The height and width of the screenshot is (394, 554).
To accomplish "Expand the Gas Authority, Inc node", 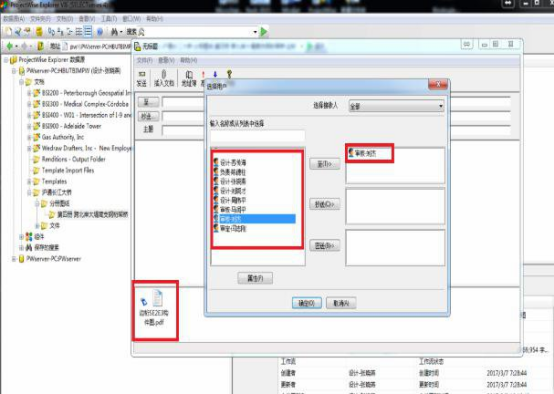I will 29,137.
